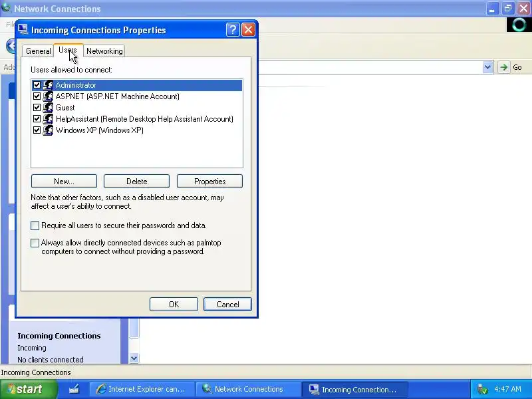Viewport: 532px width, 399px height.
Task: Open user Properties button
Action: coord(209,182)
